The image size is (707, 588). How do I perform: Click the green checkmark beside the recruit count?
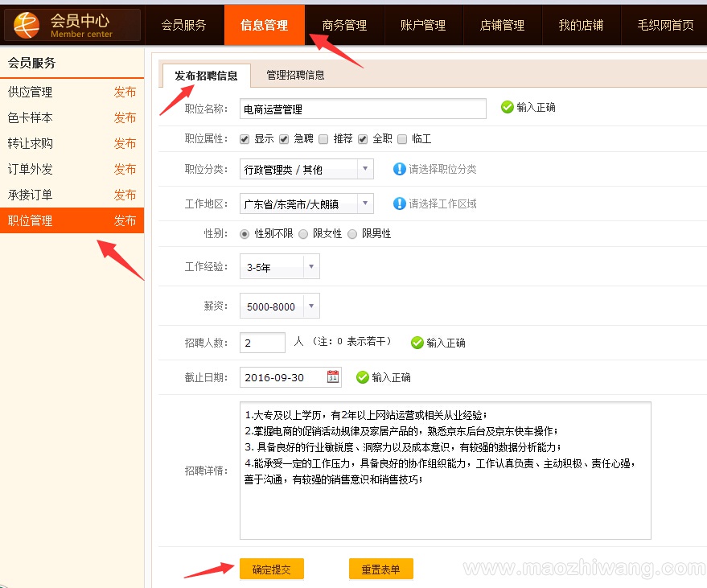tap(417, 343)
